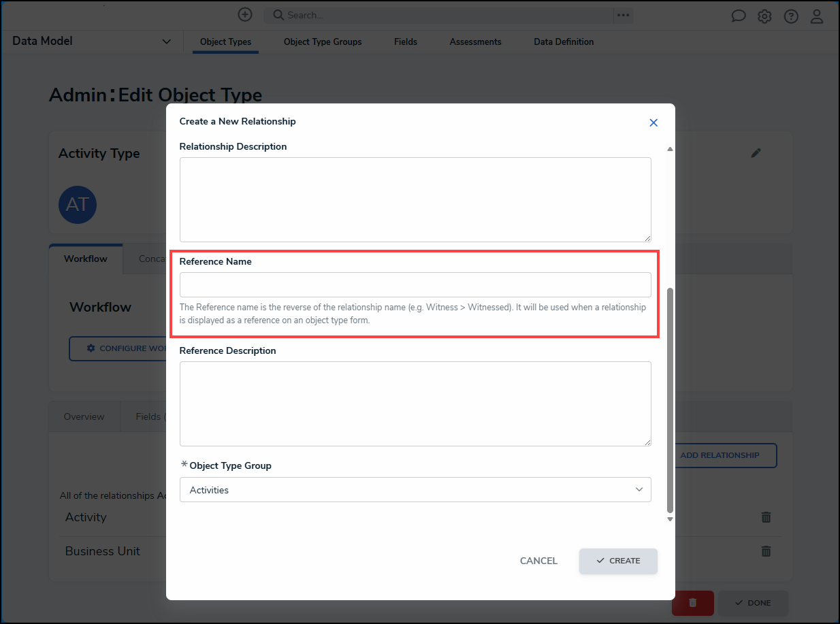Select the Overview tab

(84, 416)
